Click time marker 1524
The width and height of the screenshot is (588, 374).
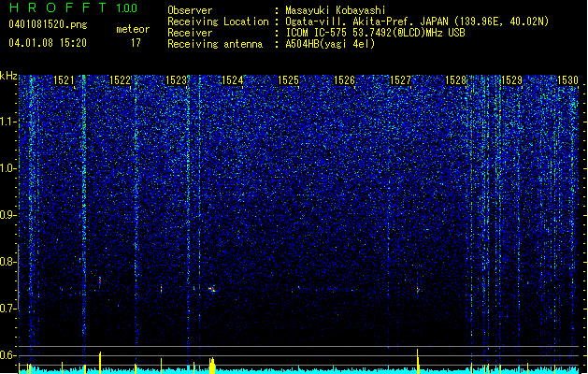click(233, 80)
